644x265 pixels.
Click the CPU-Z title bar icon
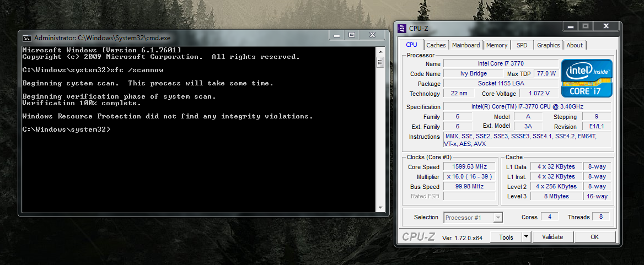click(x=402, y=28)
